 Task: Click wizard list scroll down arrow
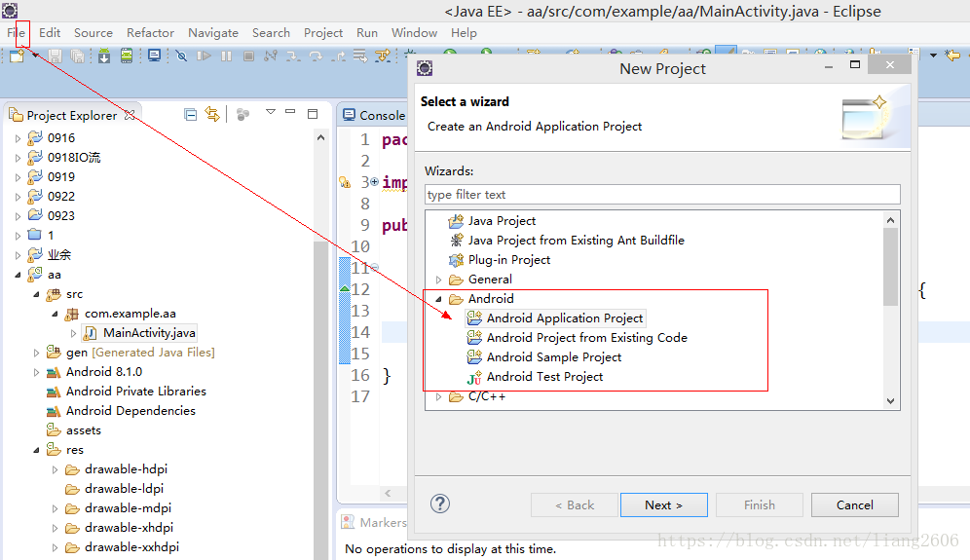tap(890, 400)
